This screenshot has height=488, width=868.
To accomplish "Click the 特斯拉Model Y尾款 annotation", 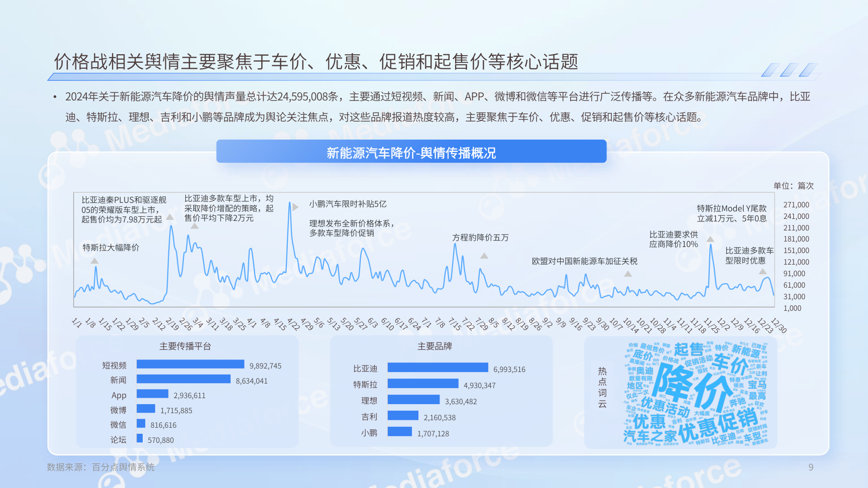I will click(x=732, y=213).
